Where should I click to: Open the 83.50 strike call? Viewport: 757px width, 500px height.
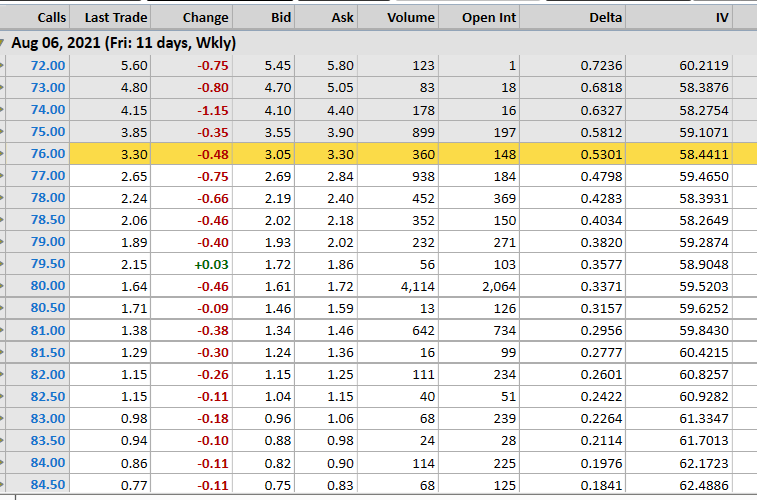(x=48, y=441)
